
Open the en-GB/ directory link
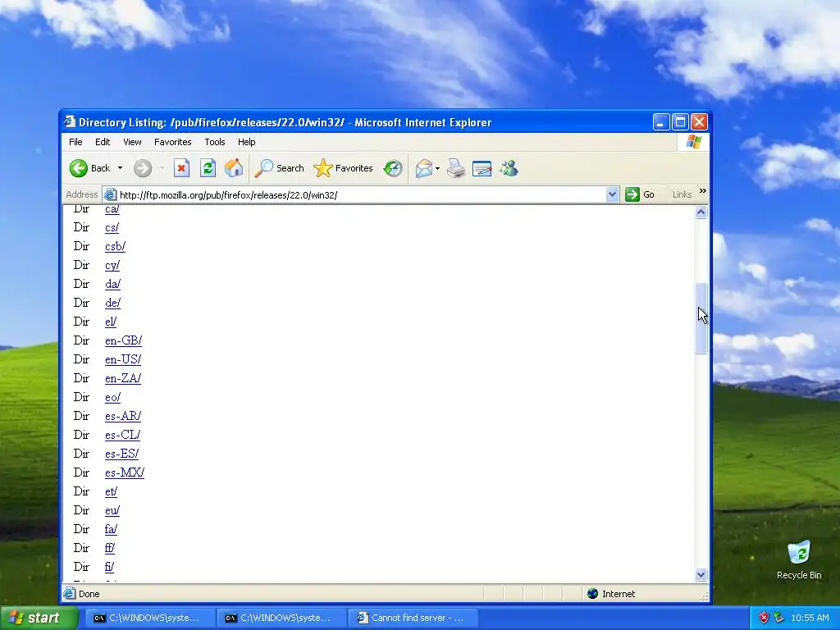click(123, 340)
